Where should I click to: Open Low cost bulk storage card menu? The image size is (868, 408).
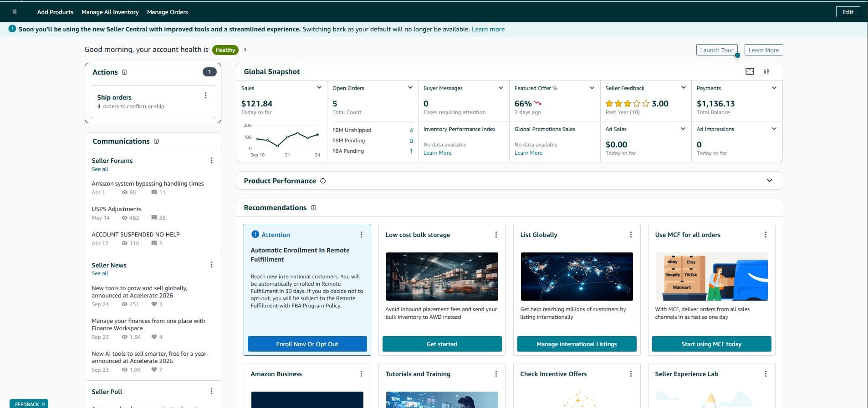click(x=496, y=235)
